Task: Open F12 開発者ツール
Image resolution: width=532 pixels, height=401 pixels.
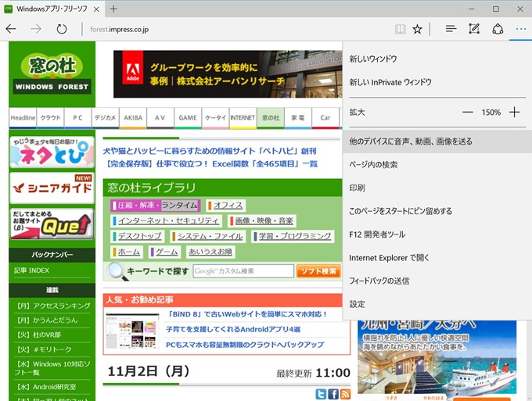Action: 437,235
